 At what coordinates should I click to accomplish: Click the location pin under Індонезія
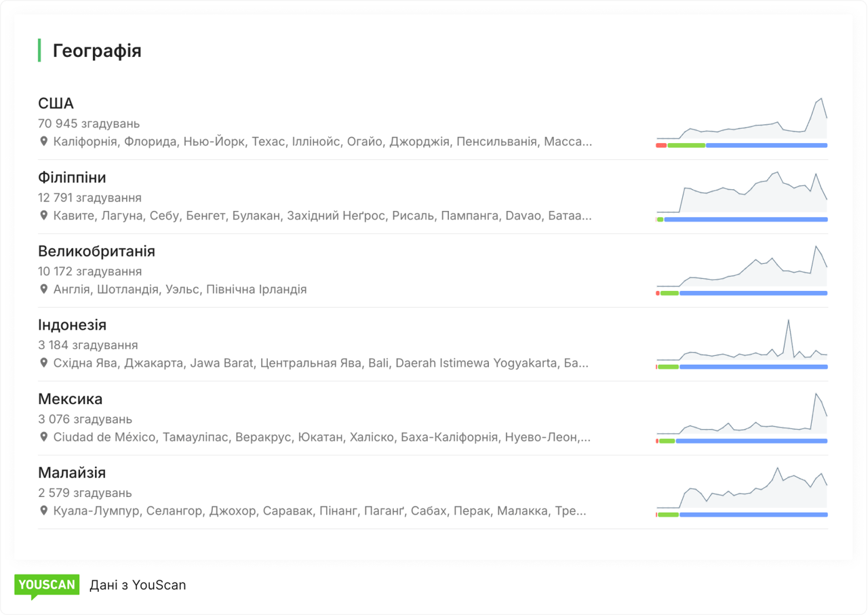[x=44, y=363]
